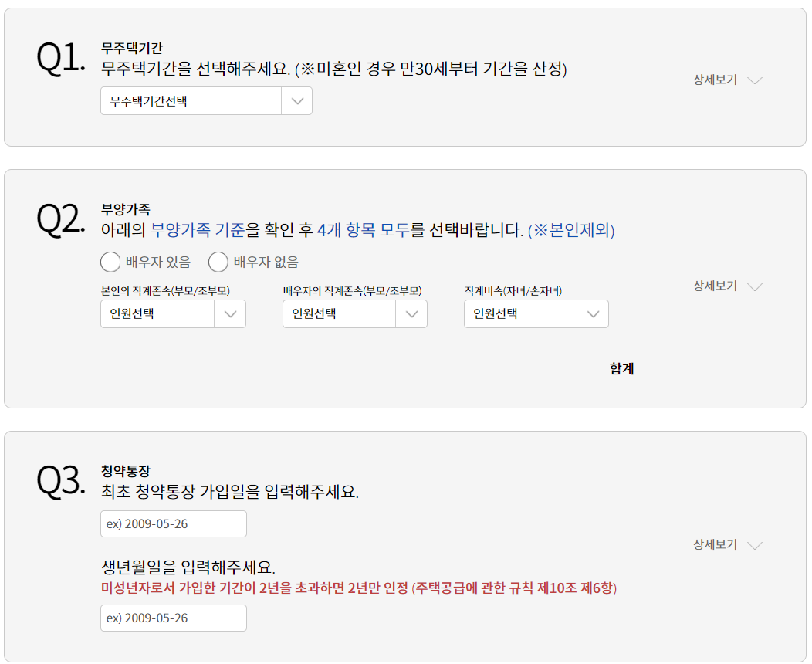Viewport: 812px width, 664px height.
Task: Click the 상세보기 chevron icon in Q1
Action: pos(755,80)
